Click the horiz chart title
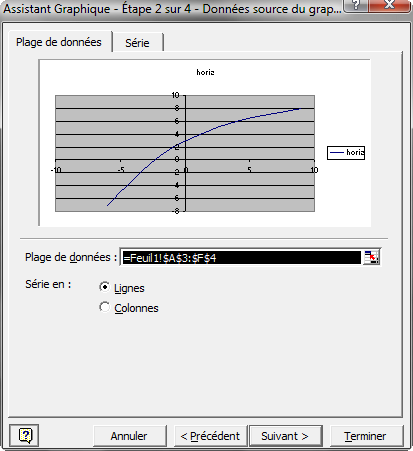The width and height of the screenshot is (413, 451). tap(205, 72)
